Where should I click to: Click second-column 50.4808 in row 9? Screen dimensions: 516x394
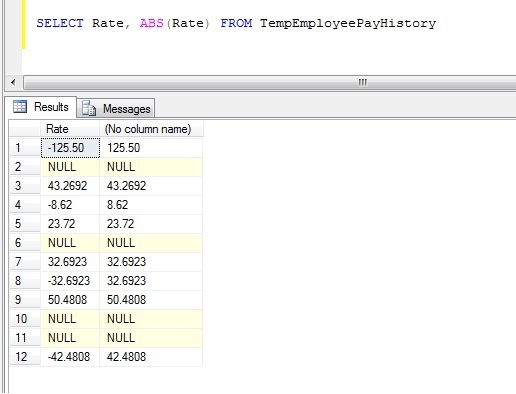pos(151,300)
